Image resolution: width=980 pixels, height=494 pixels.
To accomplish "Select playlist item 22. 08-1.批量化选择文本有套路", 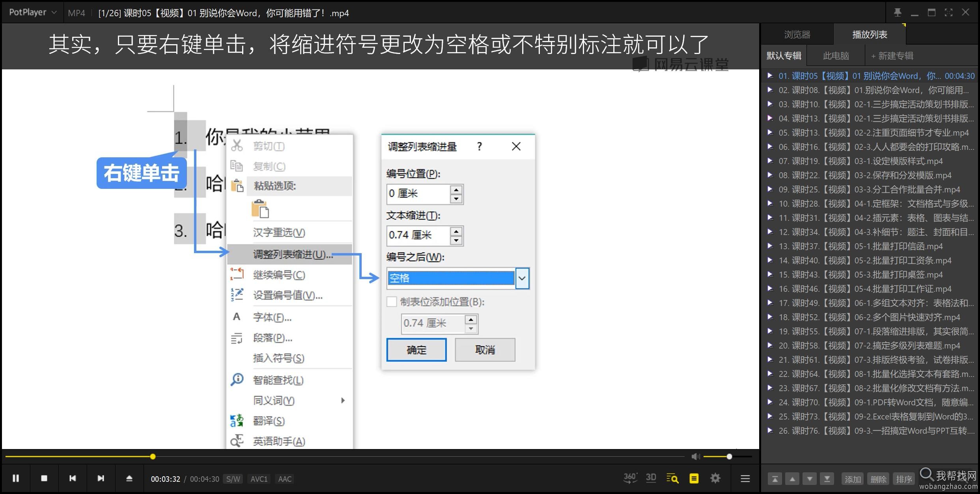I will pyautogui.click(x=870, y=374).
